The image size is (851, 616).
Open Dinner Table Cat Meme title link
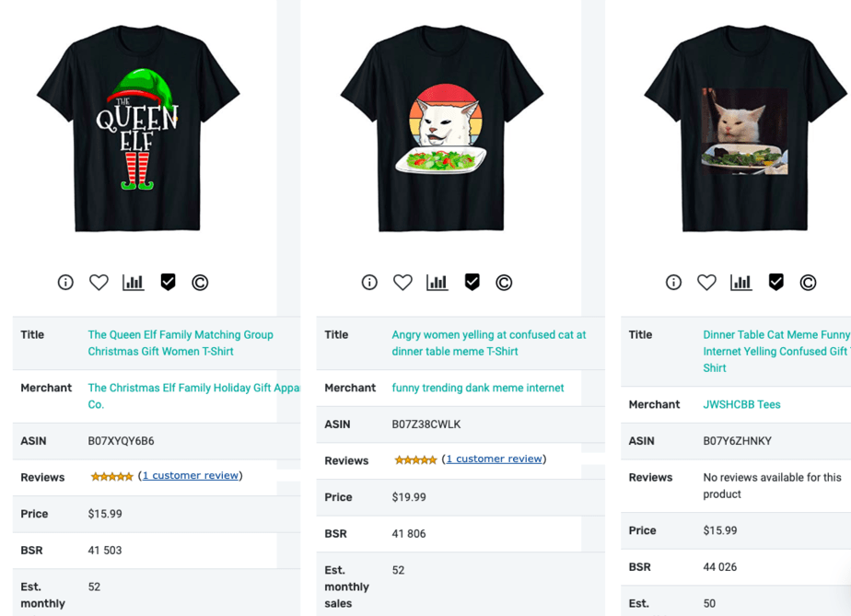pos(776,351)
